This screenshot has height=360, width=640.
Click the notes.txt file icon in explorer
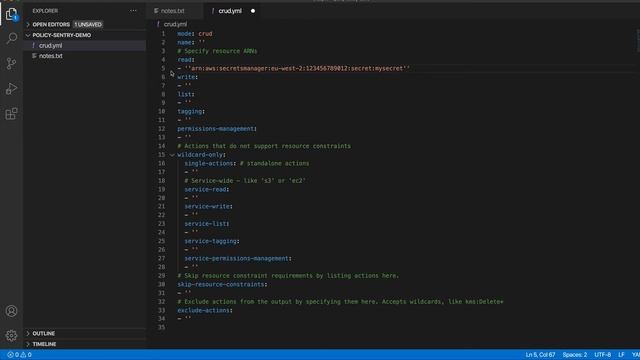point(34,56)
